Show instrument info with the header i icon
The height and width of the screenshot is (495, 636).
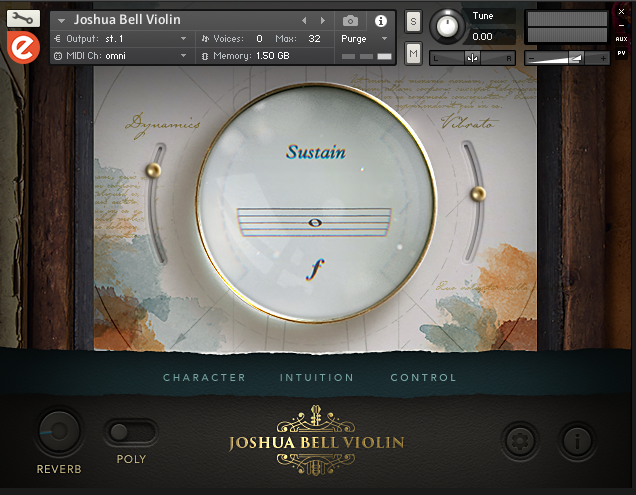pyautogui.click(x=380, y=21)
